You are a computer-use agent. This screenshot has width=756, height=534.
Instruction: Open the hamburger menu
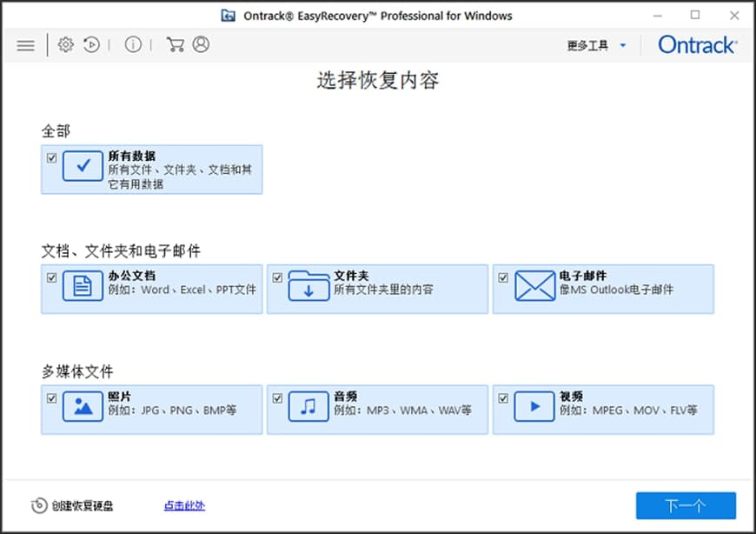coord(25,44)
